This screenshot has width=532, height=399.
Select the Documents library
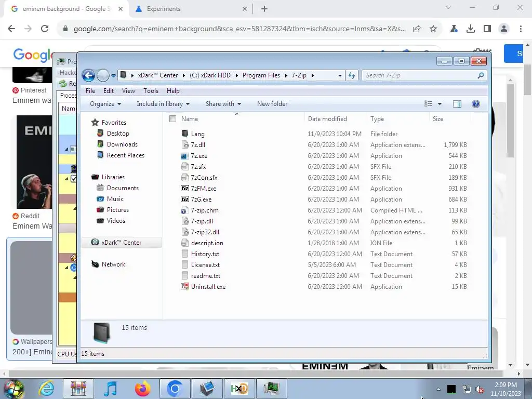123,188
